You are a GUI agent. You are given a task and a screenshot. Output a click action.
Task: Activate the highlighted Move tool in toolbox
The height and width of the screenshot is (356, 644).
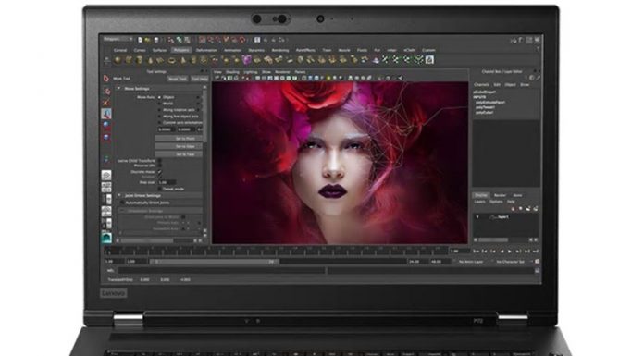pyautogui.click(x=106, y=114)
